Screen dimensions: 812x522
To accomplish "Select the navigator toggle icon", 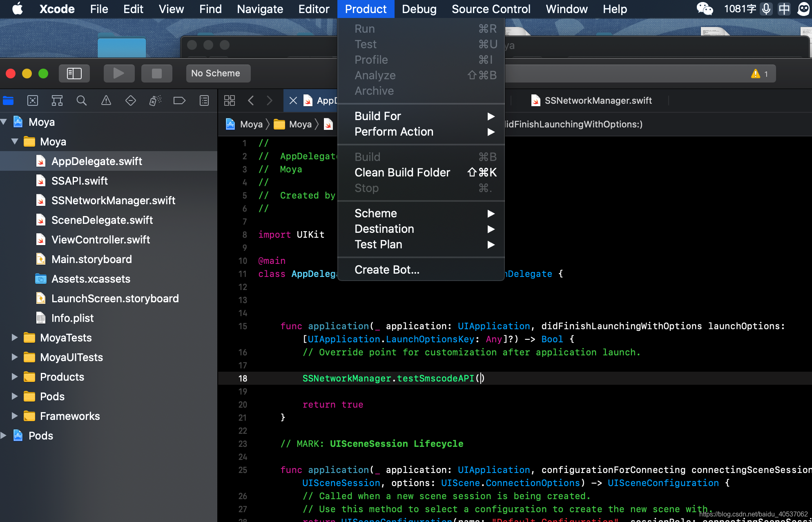I will [x=74, y=74].
